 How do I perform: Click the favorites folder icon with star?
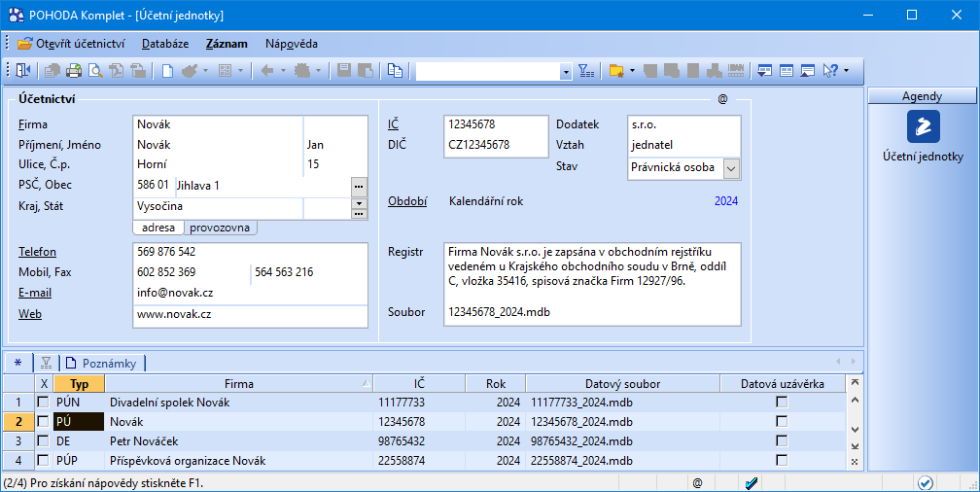pyautogui.click(x=615, y=71)
